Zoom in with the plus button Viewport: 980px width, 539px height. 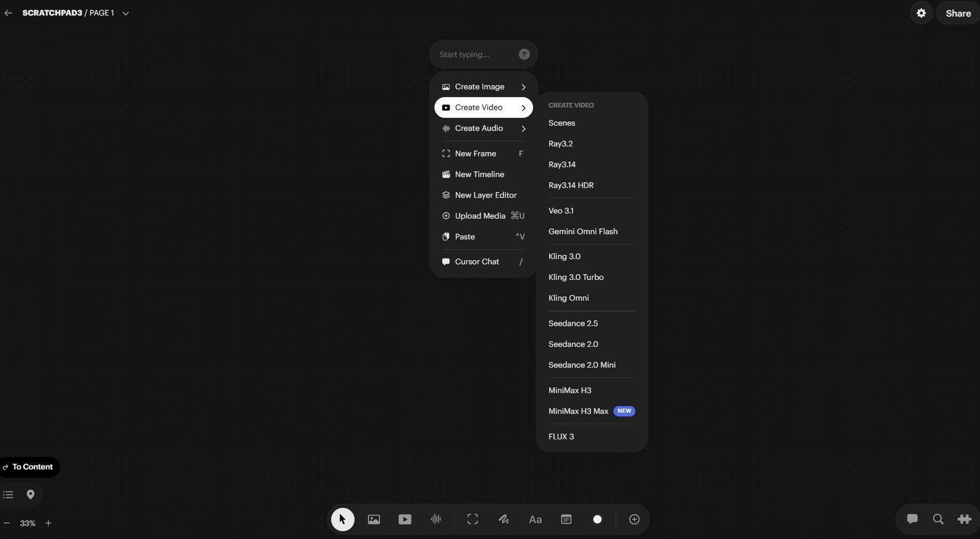[48, 523]
